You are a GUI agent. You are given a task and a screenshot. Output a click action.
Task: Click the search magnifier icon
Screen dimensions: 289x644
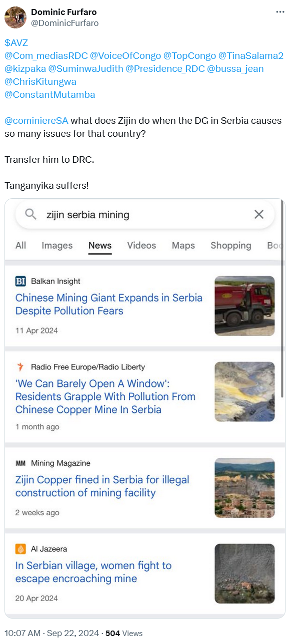(31, 215)
